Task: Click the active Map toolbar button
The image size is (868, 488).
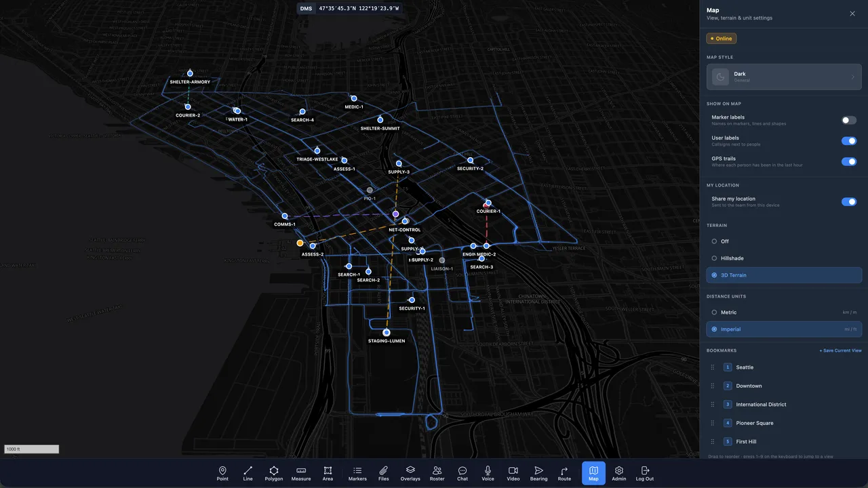Action: point(593,473)
